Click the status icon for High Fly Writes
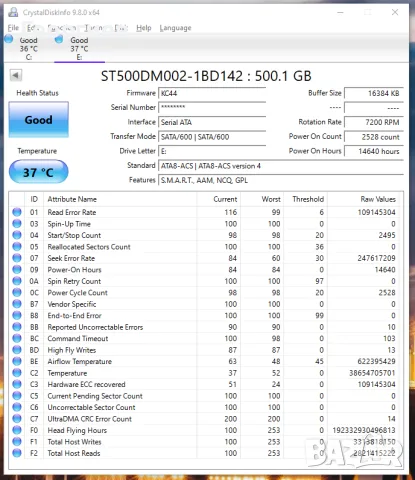The image size is (415, 480). (17, 350)
